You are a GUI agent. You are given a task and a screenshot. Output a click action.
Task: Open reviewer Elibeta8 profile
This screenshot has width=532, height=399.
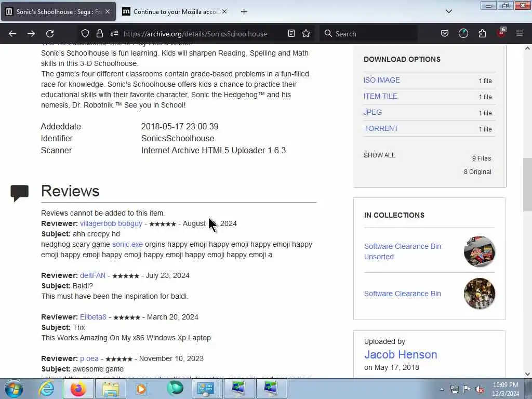93,317
